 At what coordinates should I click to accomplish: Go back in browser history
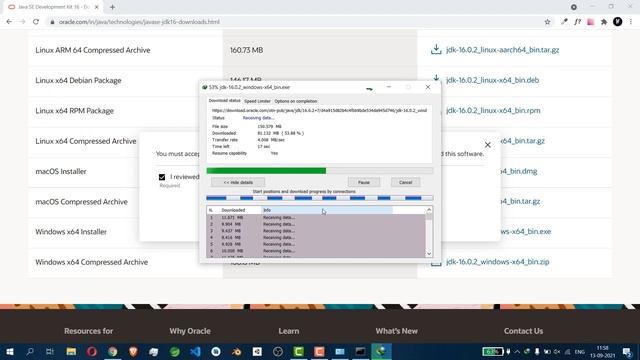(x=9, y=22)
